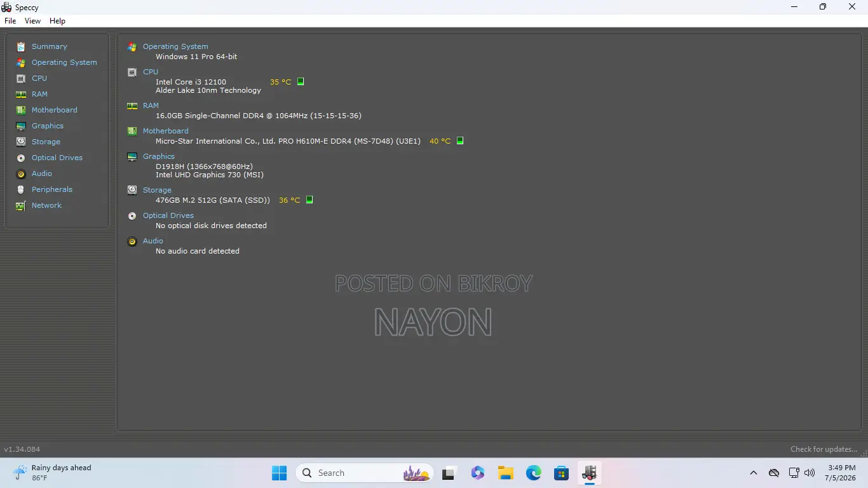Open Microsoft Edge from the taskbar
This screenshot has width=868, height=488.
click(x=534, y=473)
